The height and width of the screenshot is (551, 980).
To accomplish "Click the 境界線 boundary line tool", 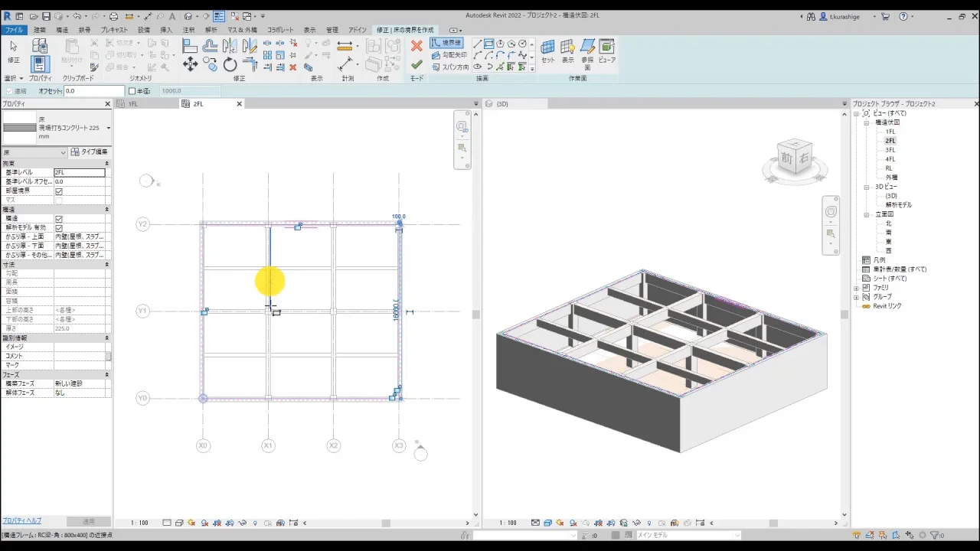I will click(446, 44).
